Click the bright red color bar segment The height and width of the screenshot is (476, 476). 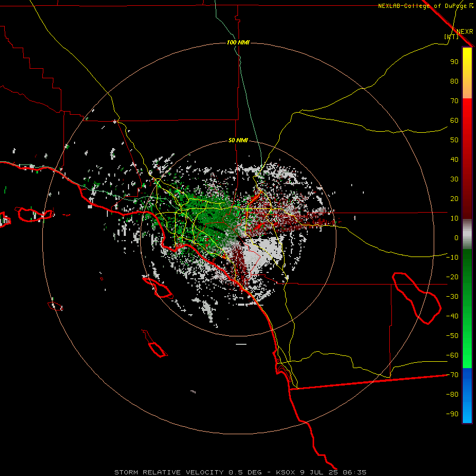[x=467, y=111]
